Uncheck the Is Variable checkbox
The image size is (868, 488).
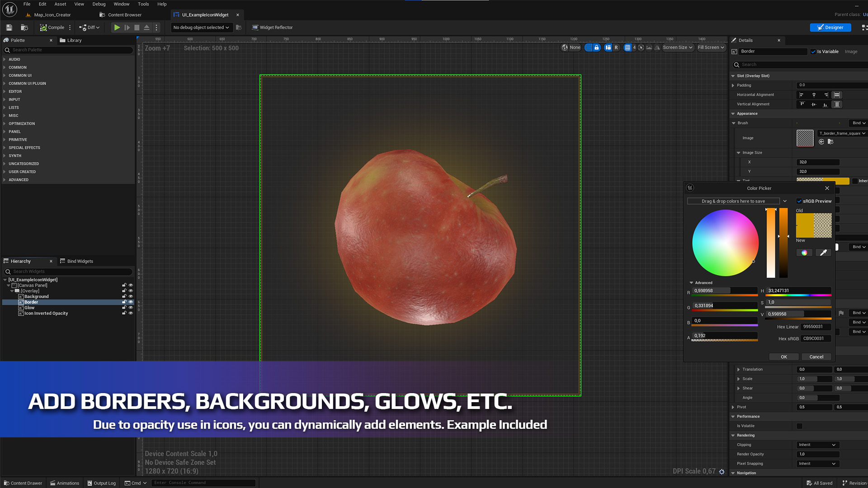[813, 52]
